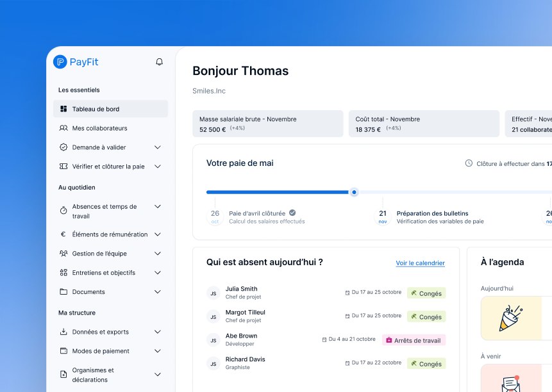Click the Données et exports download icon

(x=63, y=332)
